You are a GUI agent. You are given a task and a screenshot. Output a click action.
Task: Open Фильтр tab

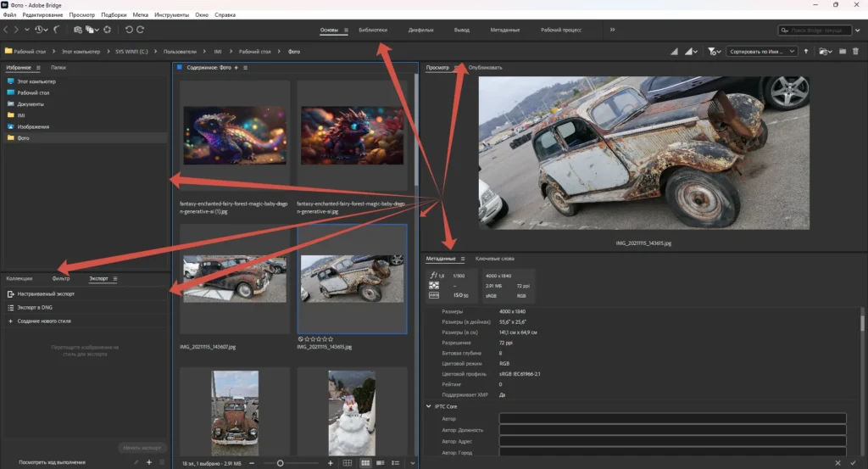click(x=61, y=278)
